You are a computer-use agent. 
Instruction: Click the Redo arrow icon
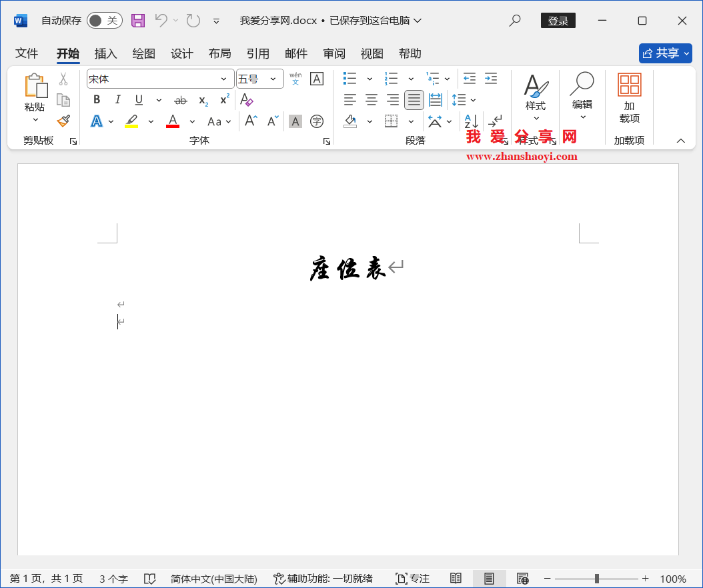(193, 20)
